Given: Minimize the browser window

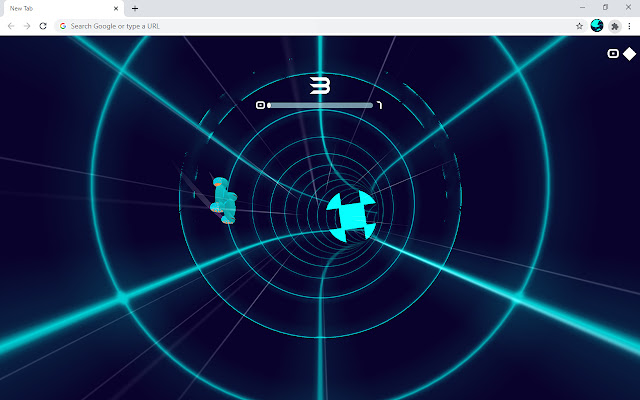Looking at the screenshot, I should pyautogui.click(x=582, y=7).
